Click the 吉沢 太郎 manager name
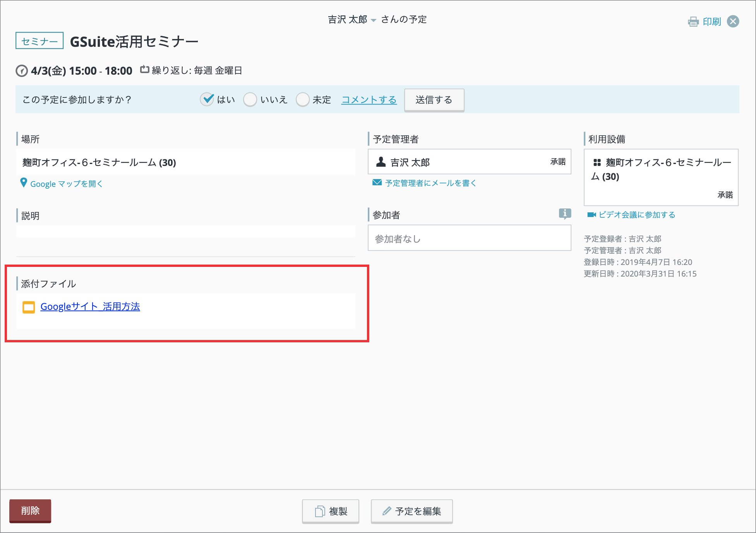 point(410,162)
